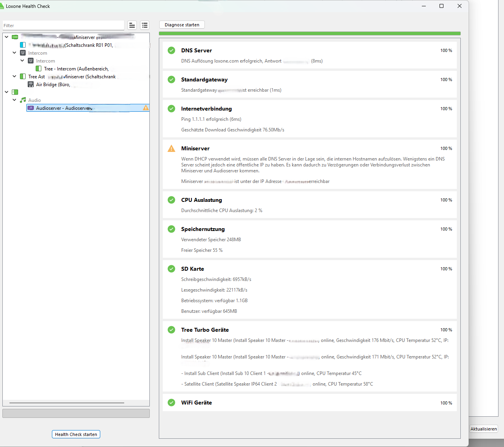Select the Air Bridge (Büro row
The width and height of the screenshot is (504, 447).
click(x=53, y=84)
